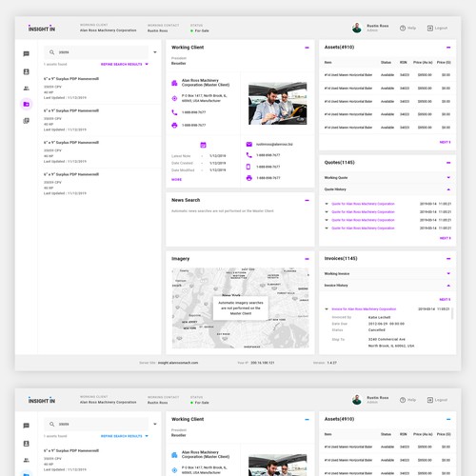The height and width of the screenshot is (476, 476).
Task: Select the highlighted purple folder sidebar icon
Action: click(x=27, y=104)
